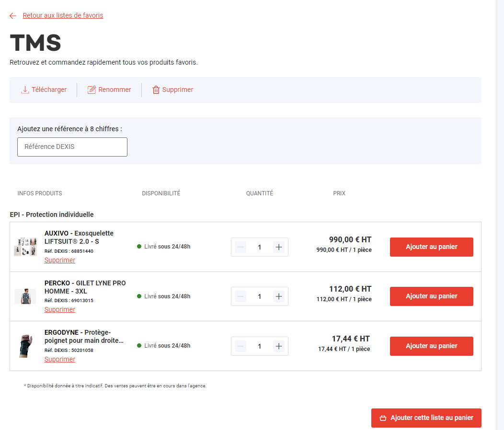The image size is (504, 430).
Task: Click the Télécharger download icon
Action: tap(25, 90)
